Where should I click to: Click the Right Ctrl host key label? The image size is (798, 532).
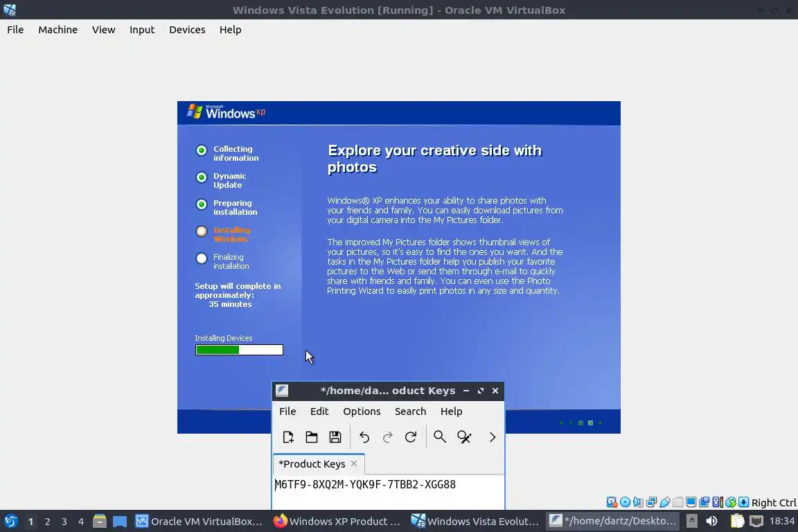coord(774,502)
